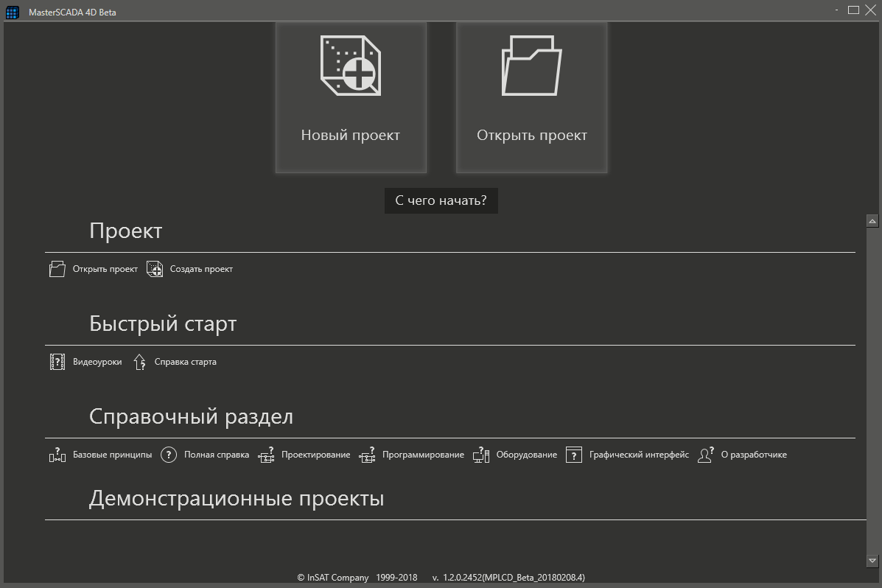Click the Базовые принципы icon

click(x=57, y=455)
